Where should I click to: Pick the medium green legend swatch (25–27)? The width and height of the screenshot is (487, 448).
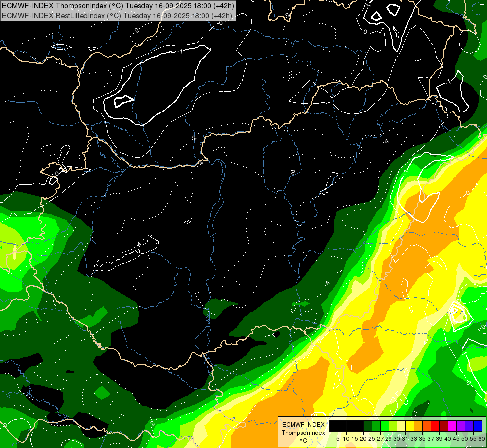pos(376,426)
